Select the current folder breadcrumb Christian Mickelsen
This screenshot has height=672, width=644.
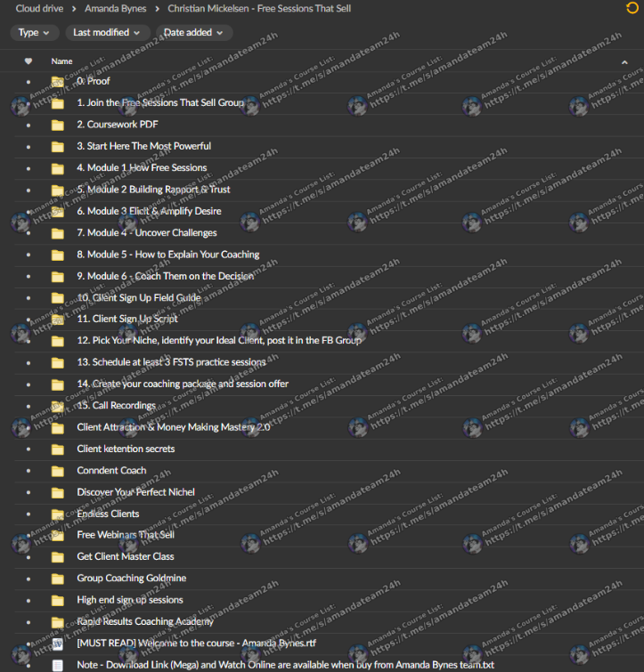[x=259, y=9]
